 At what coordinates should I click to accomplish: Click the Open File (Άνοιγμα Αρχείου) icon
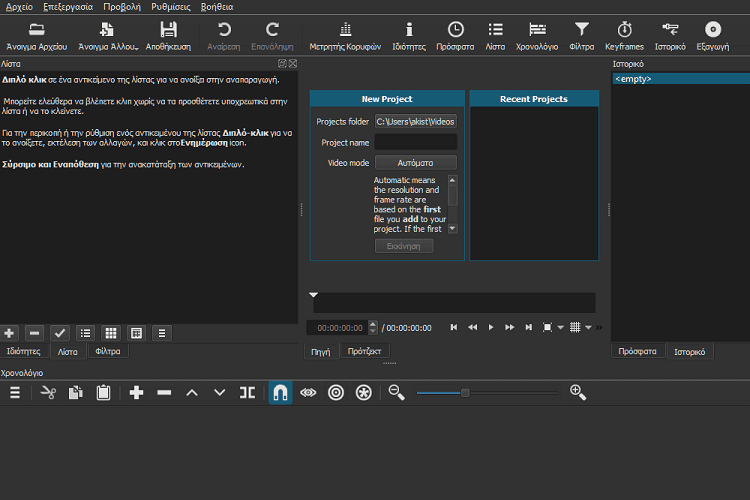point(37,30)
